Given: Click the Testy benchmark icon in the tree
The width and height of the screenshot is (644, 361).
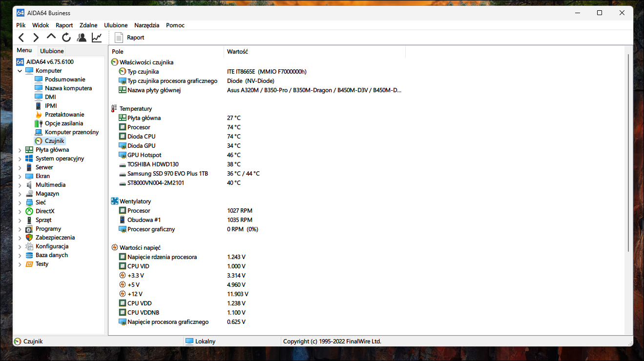Looking at the screenshot, I should [29, 264].
